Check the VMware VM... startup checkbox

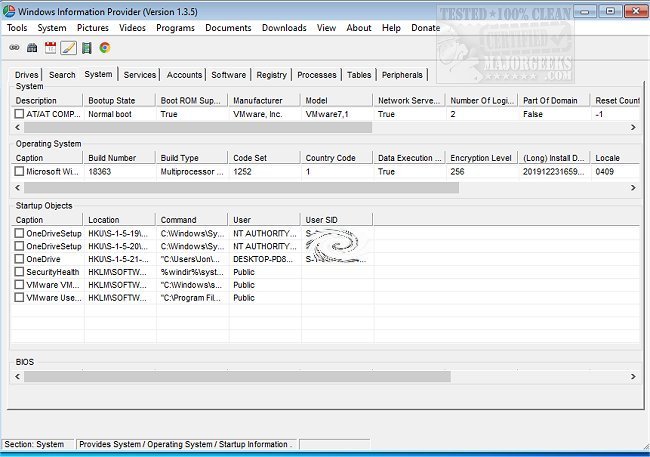point(19,284)
